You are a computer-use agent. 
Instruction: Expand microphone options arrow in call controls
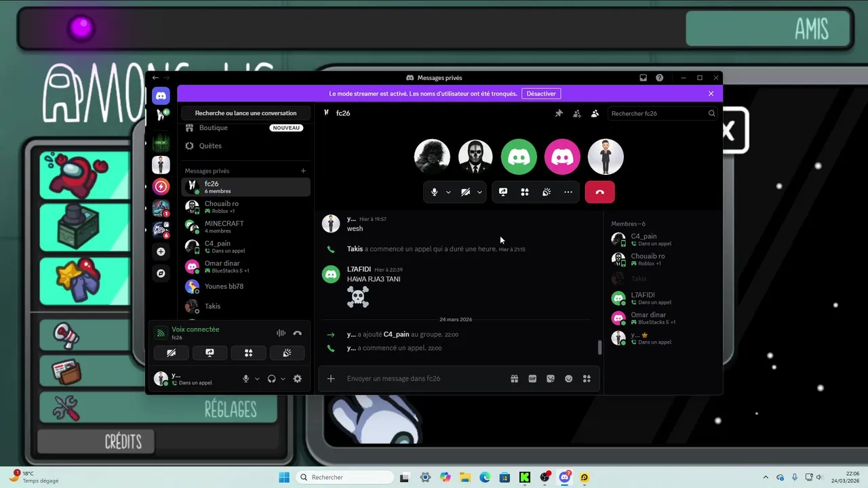pos(448,192)
